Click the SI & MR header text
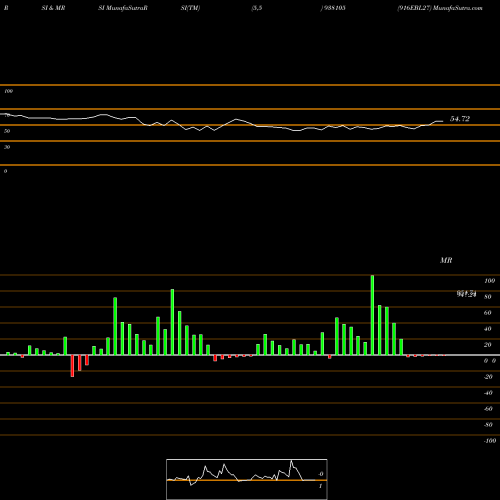The image size is (500, 500). point(53,8)
